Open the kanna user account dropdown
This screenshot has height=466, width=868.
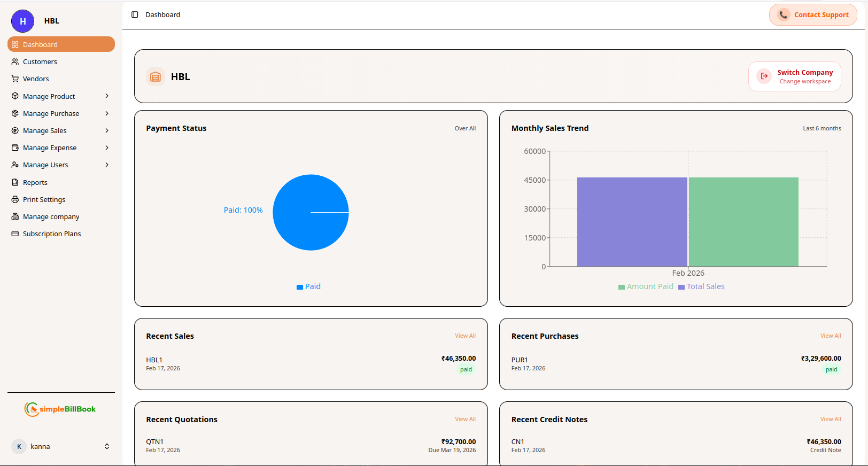pos(107,446)
